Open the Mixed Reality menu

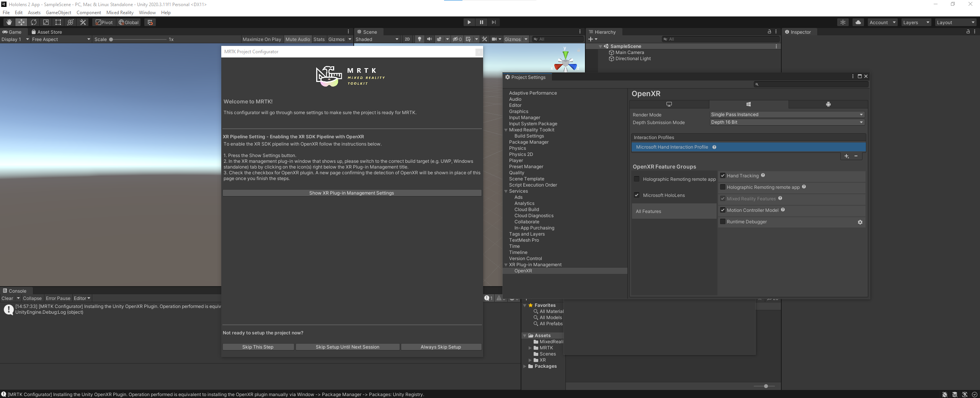[x=120, y=13]
